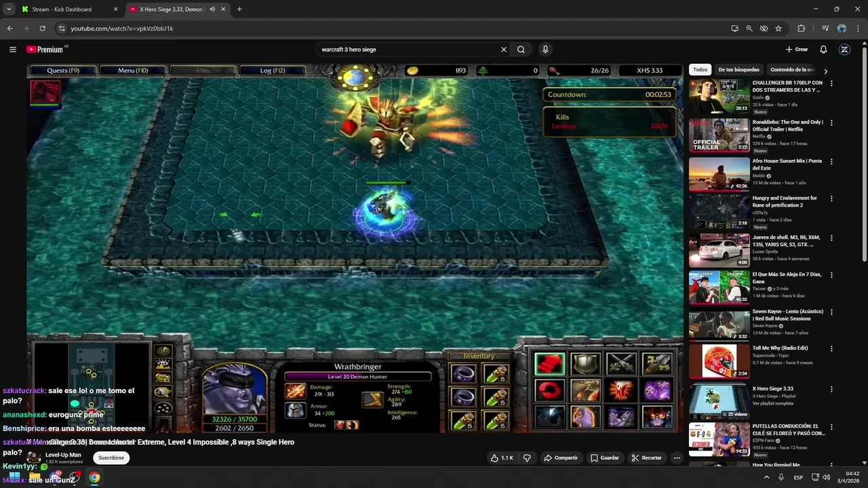Select the Todos filter chip
The width and height of the screenshot is (868, 488).
point(700,70)
